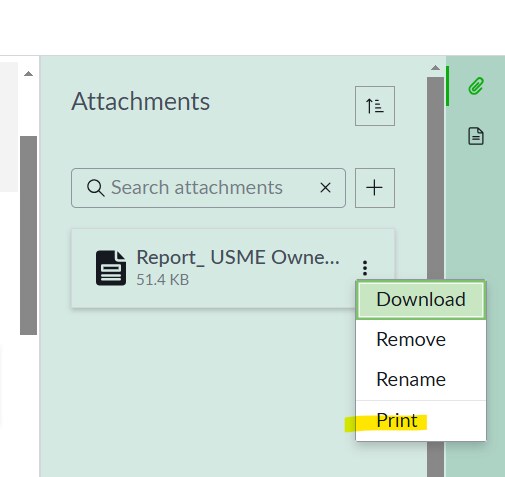Select Print in the attachment menu

[421, 420]
